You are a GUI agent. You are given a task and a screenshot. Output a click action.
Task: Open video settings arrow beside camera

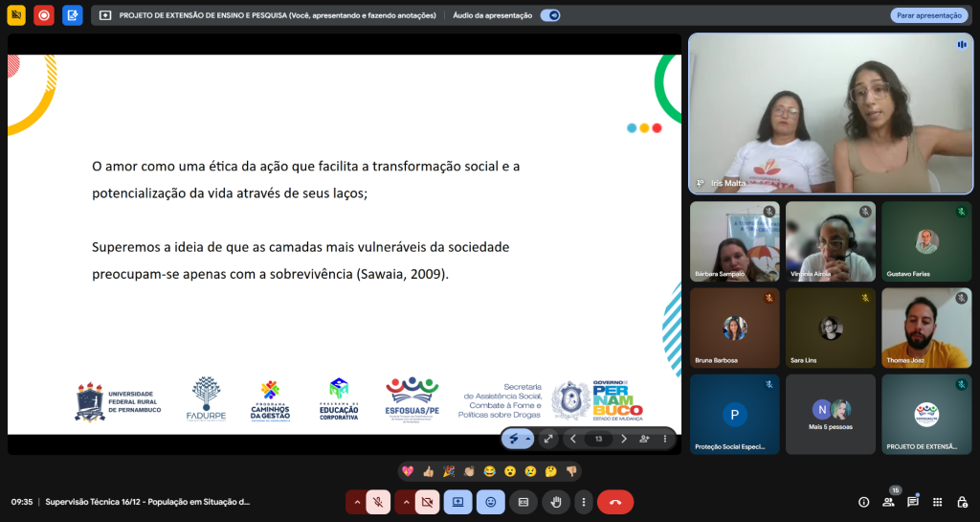coord(405,502)
